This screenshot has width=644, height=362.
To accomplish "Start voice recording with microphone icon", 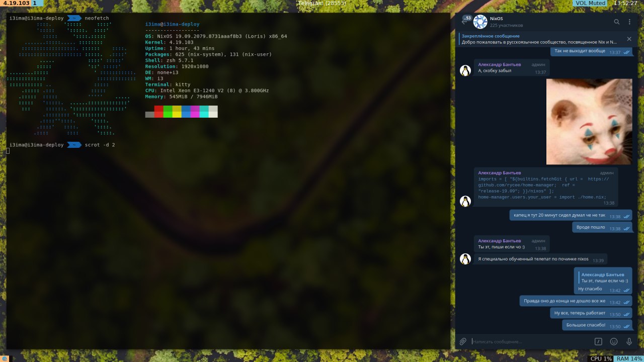I will pyautogui.click(x=629, y=341).
